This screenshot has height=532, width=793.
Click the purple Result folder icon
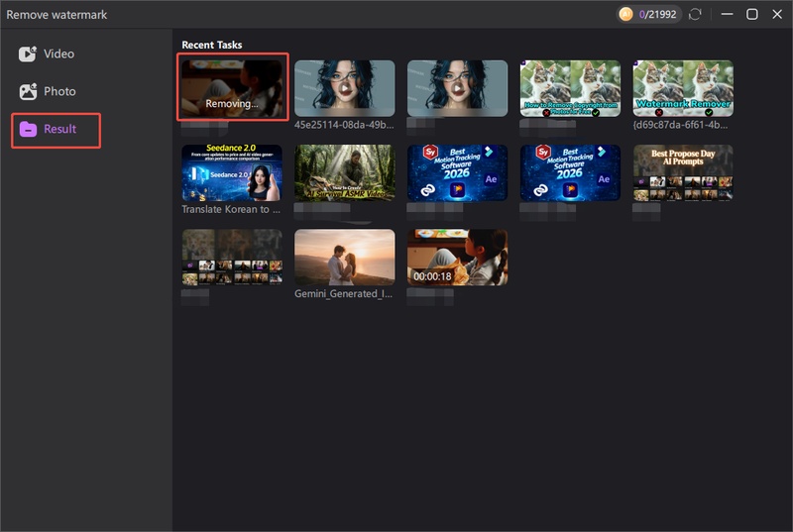[28, 130]
